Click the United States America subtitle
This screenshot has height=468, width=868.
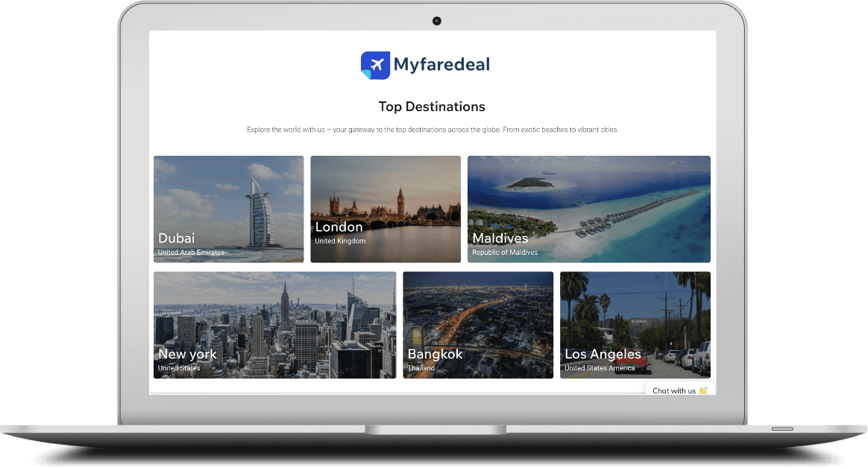click(600, 368)
